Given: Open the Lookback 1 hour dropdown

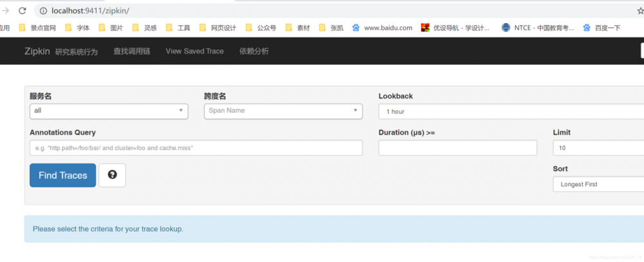Looking at the screenshot, I should pos(511,111).
